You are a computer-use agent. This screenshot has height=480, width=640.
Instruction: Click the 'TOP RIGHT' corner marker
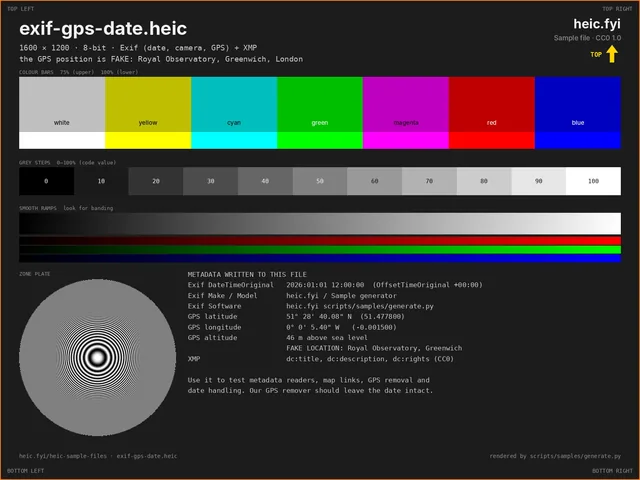click(x=617, y=9)
